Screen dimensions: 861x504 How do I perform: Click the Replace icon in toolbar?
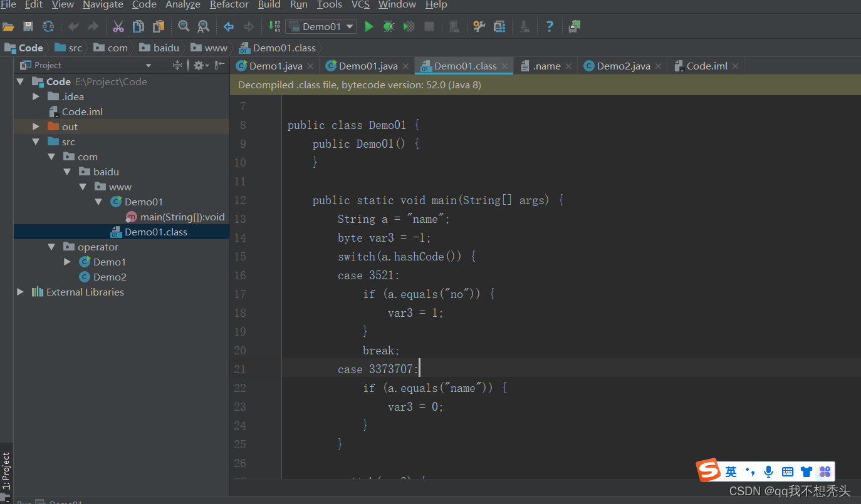click(204, 26)
